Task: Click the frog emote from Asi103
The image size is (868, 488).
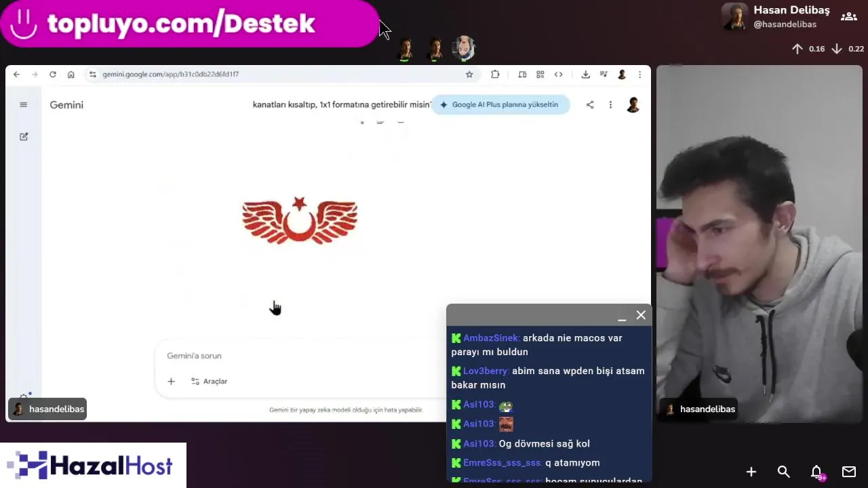Action: [x=506, y=405]
